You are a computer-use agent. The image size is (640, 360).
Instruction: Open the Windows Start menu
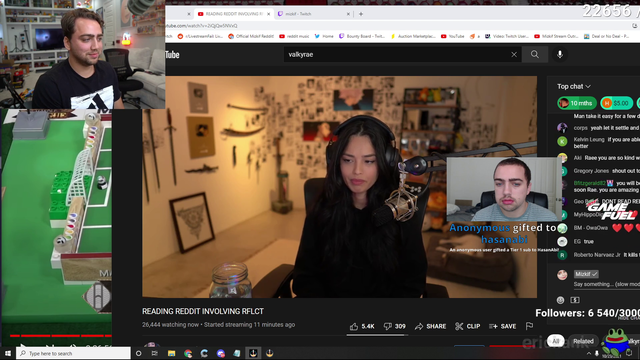8,353
